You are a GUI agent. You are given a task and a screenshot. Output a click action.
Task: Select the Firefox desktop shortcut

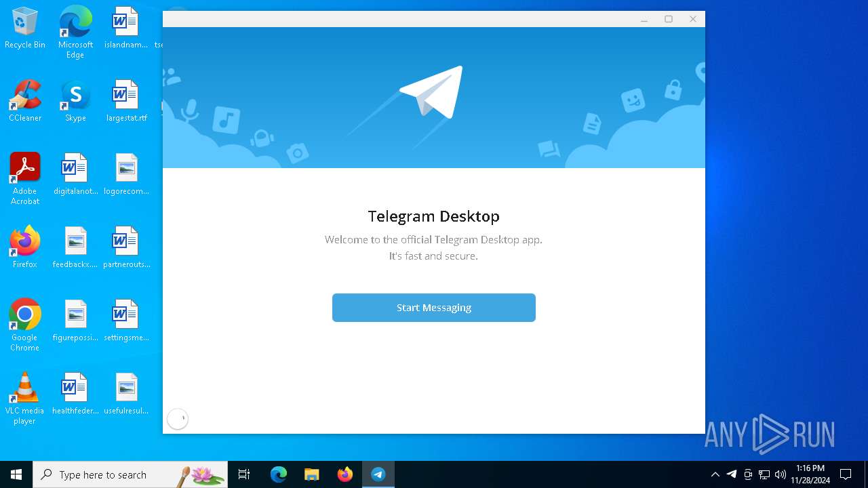[x=25, y=248]
